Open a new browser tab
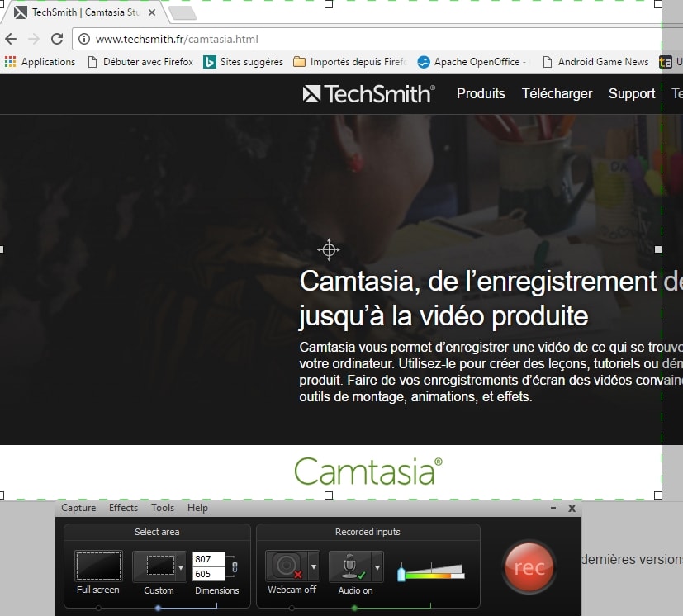This screenshot has width=683, height=616. (183, 12)
